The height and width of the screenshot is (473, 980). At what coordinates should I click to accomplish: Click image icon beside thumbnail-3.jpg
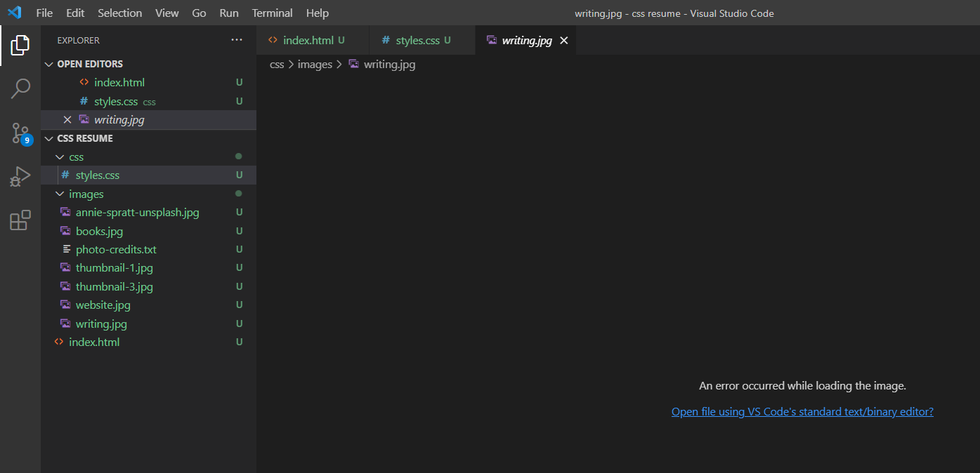coord(65,287)
